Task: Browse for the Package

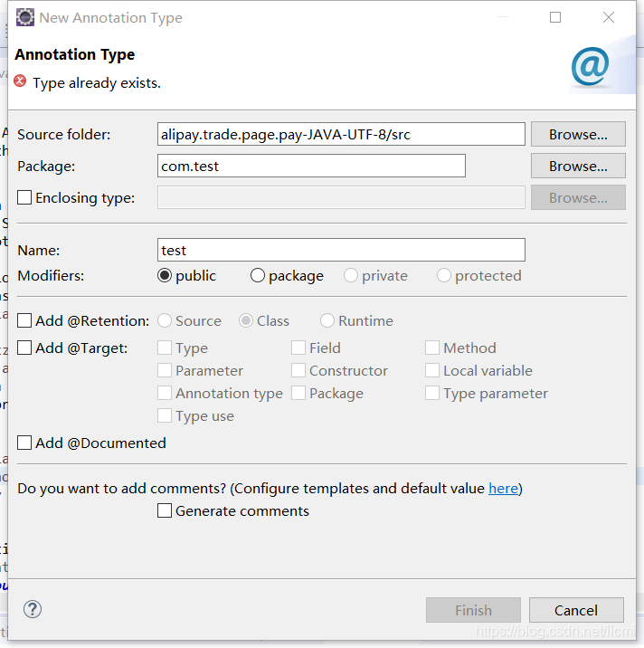Action: click(578, 166)
